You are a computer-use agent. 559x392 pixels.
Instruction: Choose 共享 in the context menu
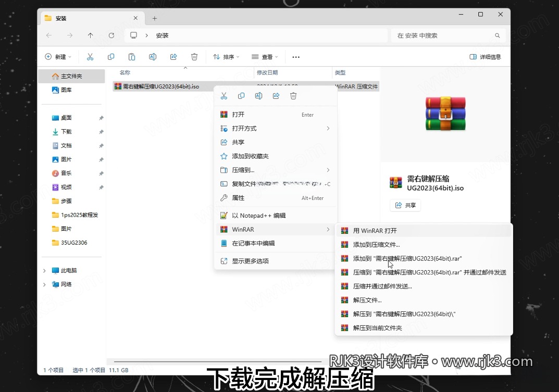[275, 142]
